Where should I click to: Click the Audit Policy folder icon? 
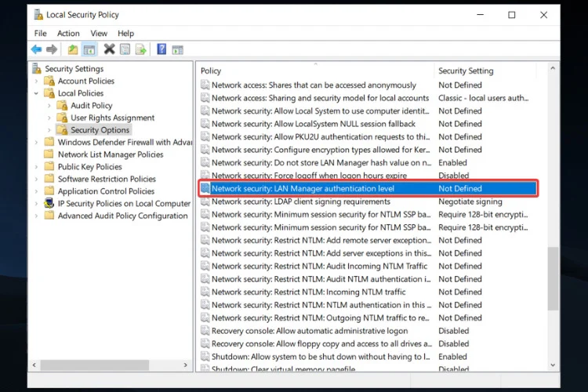click(x=62, y=105)
